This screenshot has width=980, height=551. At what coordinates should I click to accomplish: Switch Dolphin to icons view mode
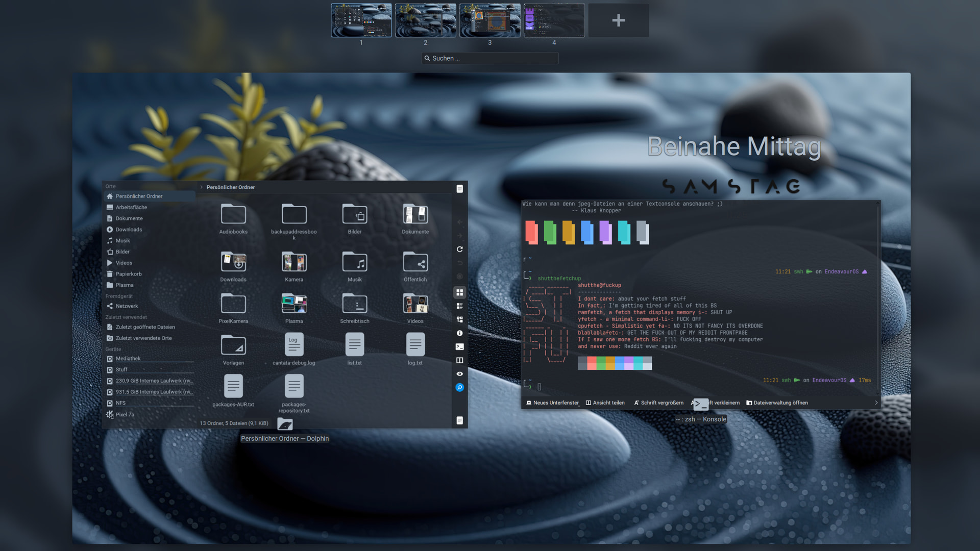[459, 292]
